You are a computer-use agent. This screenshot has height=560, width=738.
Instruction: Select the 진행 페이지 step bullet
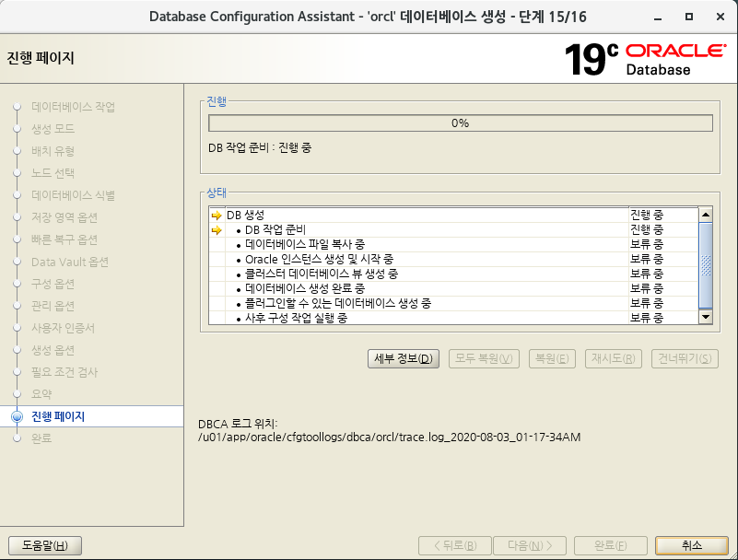click(17, 416)
